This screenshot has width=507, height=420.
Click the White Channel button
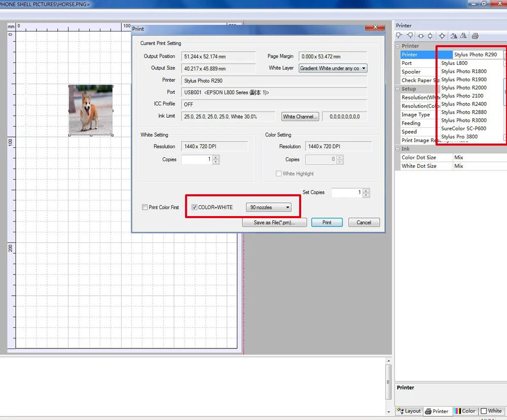point(300,117)
